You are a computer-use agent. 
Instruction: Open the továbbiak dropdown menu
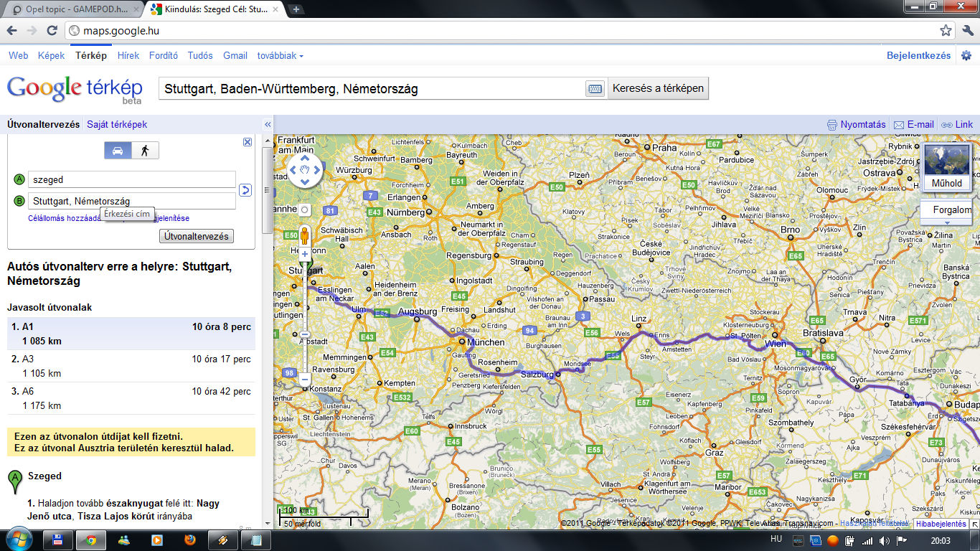click(x=280, y=55)
